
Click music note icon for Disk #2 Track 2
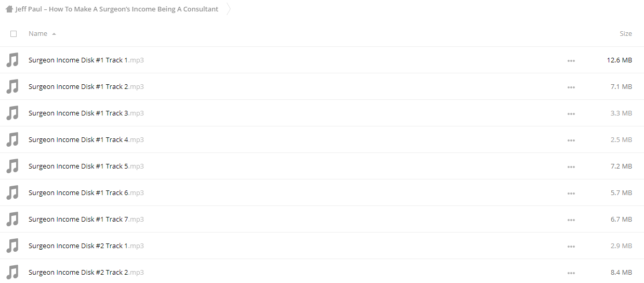[12, 272]
